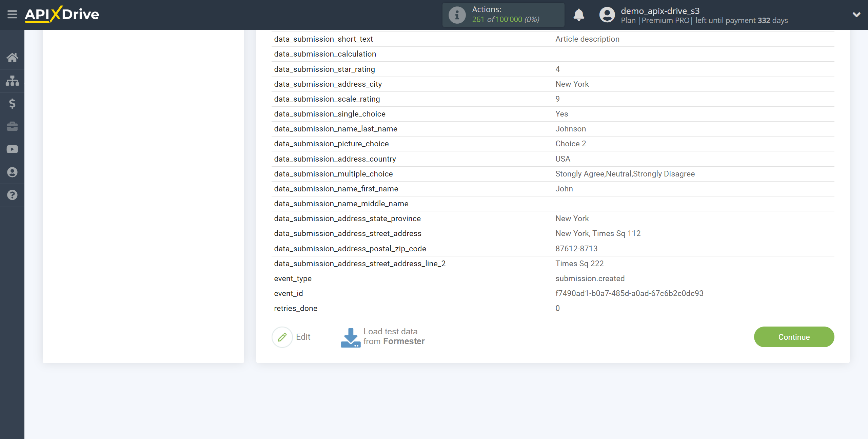Click New York, Times Sq 112 value
This screenshot has width=868, height=439.
(x=598, y=233)
